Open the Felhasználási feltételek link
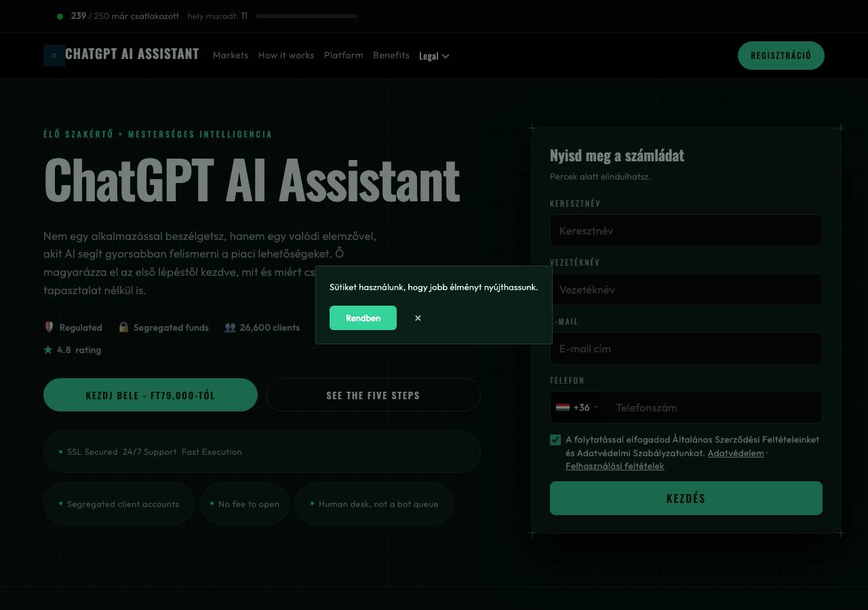The image size is (868, 610). point(615,466)
